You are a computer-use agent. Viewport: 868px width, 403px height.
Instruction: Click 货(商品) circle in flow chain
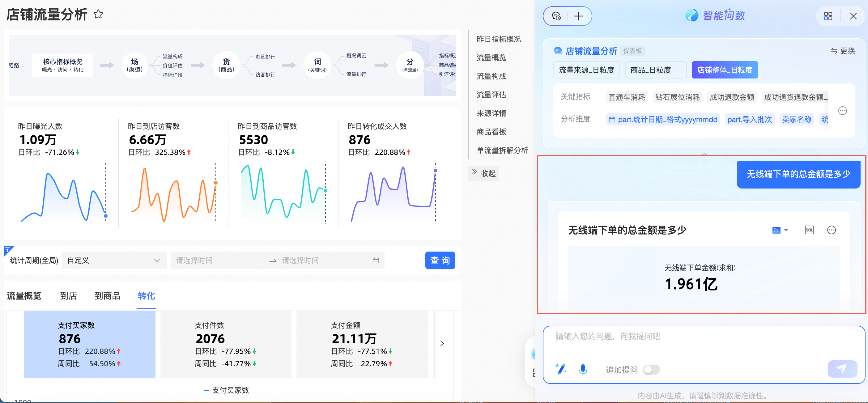[226, 65]
